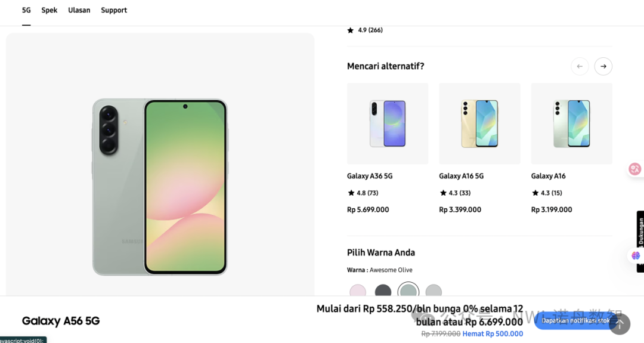Open the Galaxy A16 product thumbnail
Viewport: 644px width, 343px height.
tap(571, 123)
